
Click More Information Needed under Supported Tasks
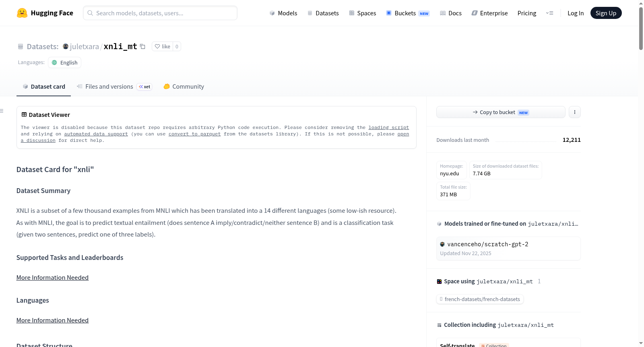pyautogui.click(x=52, y=277)
